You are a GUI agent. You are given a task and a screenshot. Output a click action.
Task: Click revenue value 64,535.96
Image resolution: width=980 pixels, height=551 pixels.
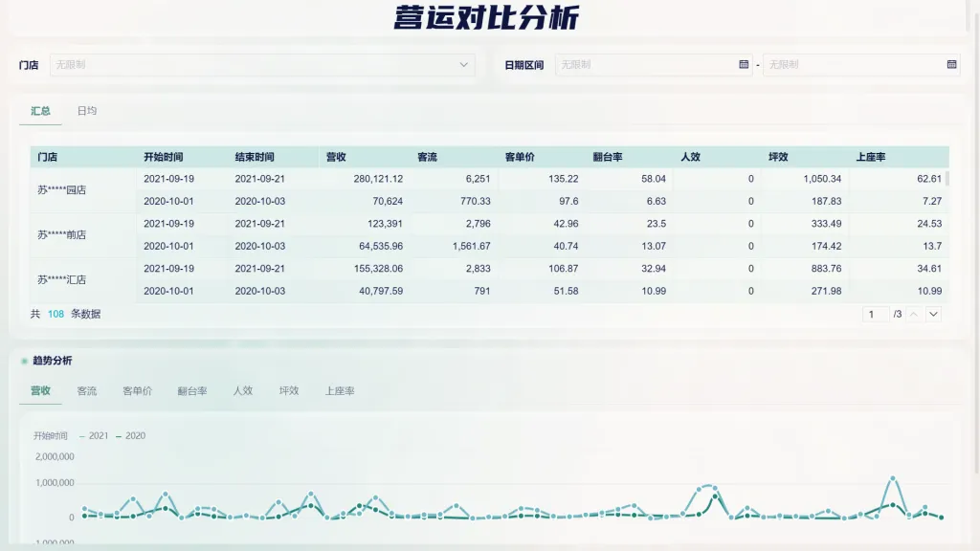381,246
